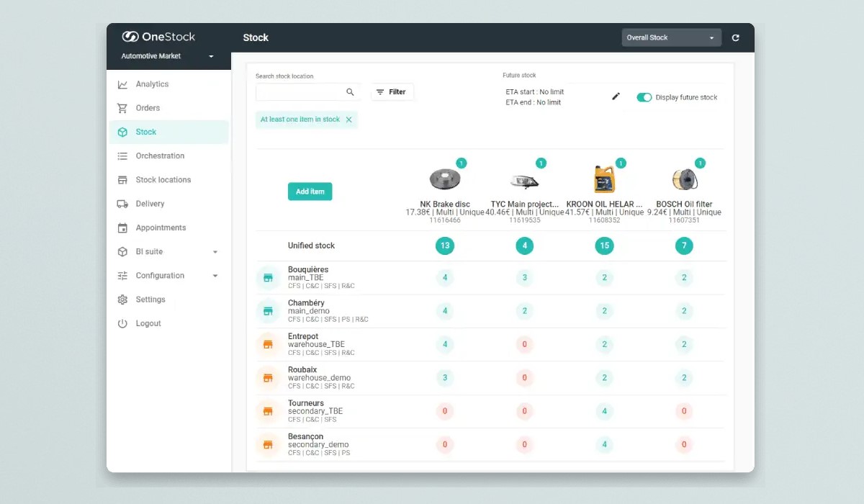This screenshot has height=504, width=864.
Task: Open the Overall Stock dropdown
Action: tap(670, 38)
